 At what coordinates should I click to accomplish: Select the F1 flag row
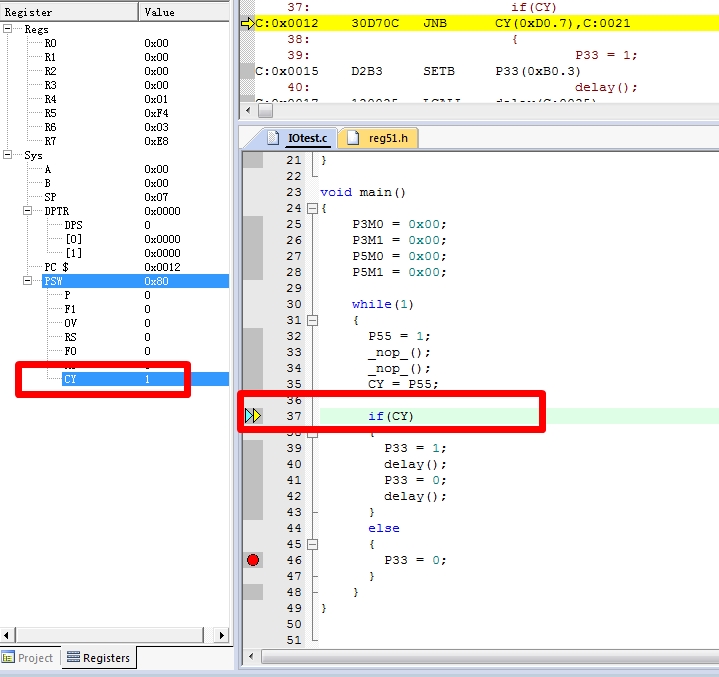pyautogui.click(x=145, y=309)
